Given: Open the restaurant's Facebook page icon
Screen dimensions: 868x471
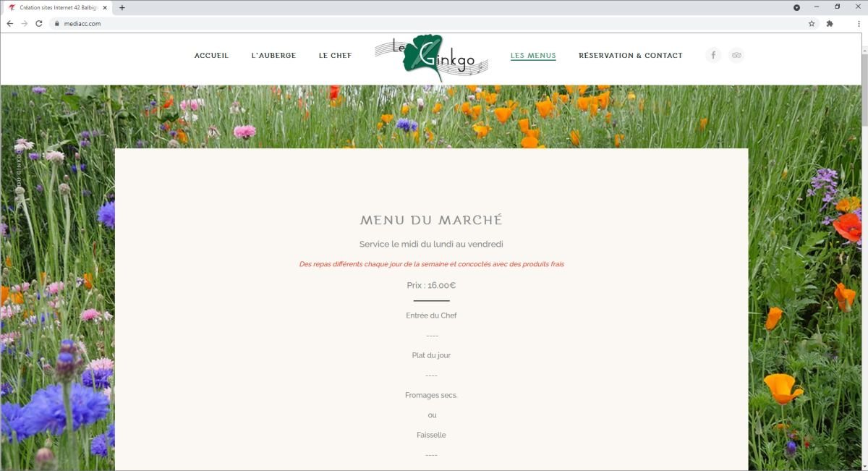Looking at the screenshot, I should click(x=713, y=55).
